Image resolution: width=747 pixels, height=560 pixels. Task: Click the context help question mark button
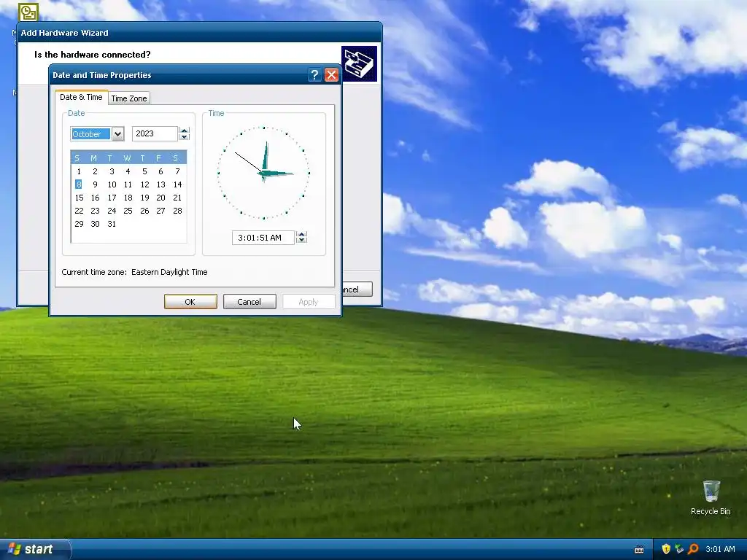point(314,75)
